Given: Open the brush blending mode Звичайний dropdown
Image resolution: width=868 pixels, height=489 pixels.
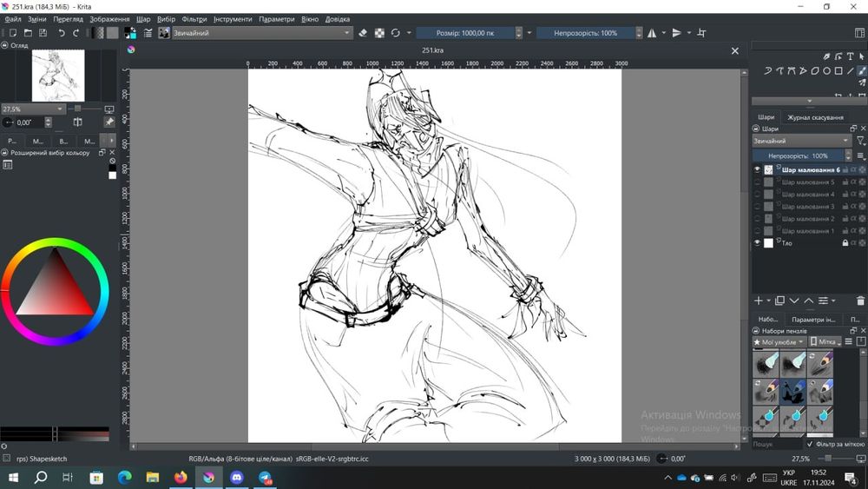Looking at the screenshot, I should [x=262, y=33].
